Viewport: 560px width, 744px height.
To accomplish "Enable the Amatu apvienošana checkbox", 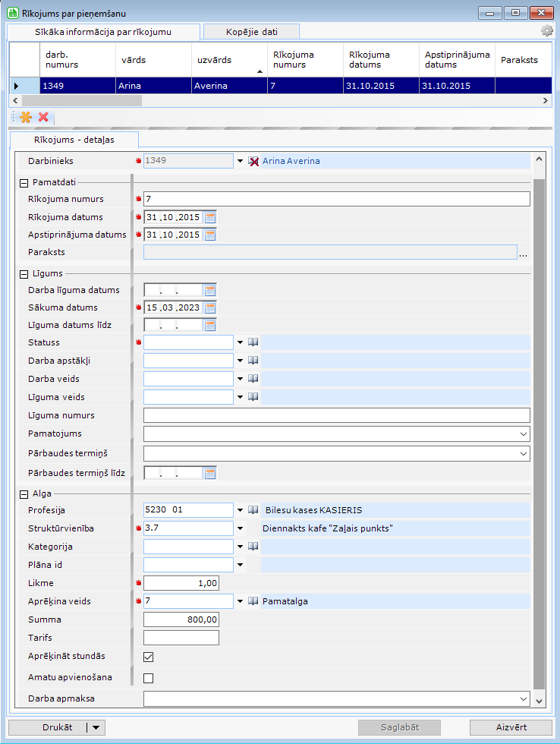I will click(149, 678).
